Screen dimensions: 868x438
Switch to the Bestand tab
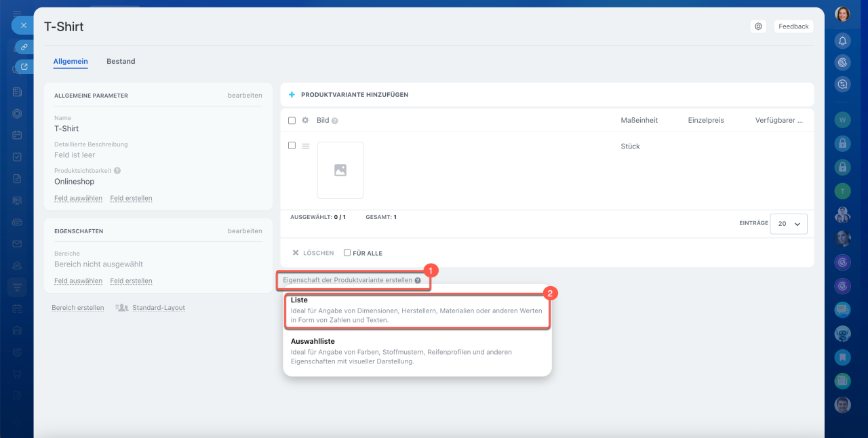pyautogui.click(x=121, y=62)
